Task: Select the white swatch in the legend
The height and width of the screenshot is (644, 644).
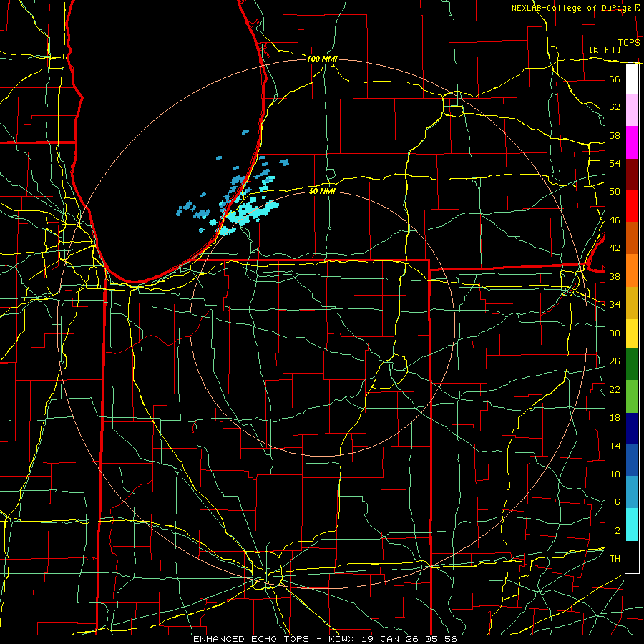Action: click(x=632, y=79)
